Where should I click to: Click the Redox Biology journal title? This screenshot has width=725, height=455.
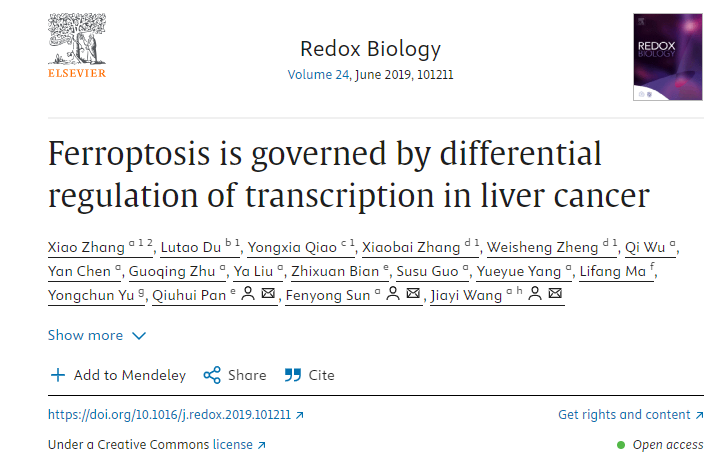pos(370,49)
